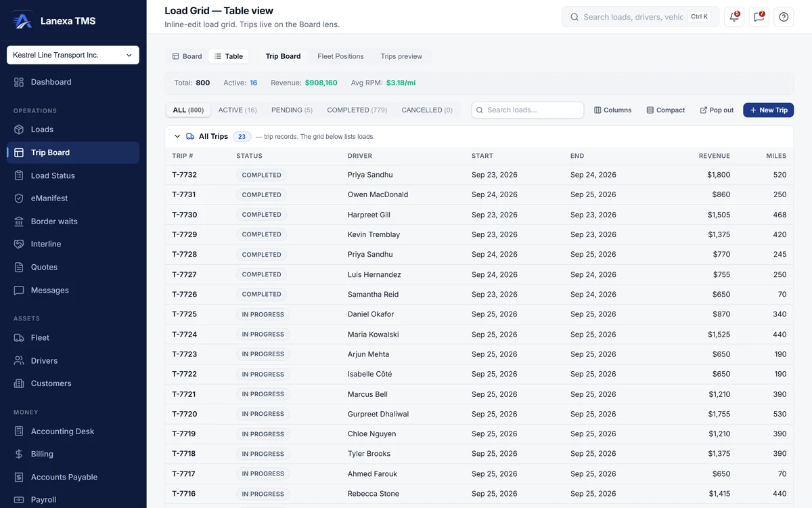Open Border waits page
Image resolution: width=812 pixels, height=508 pixels.
click(x=73, y=221)
